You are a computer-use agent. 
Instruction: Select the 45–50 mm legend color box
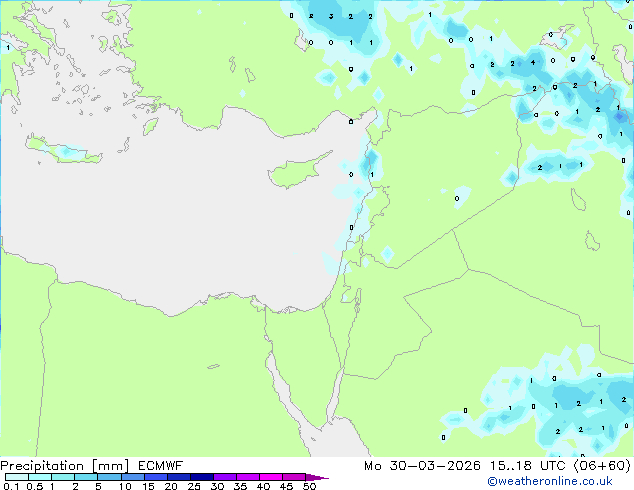click(294, 477)
